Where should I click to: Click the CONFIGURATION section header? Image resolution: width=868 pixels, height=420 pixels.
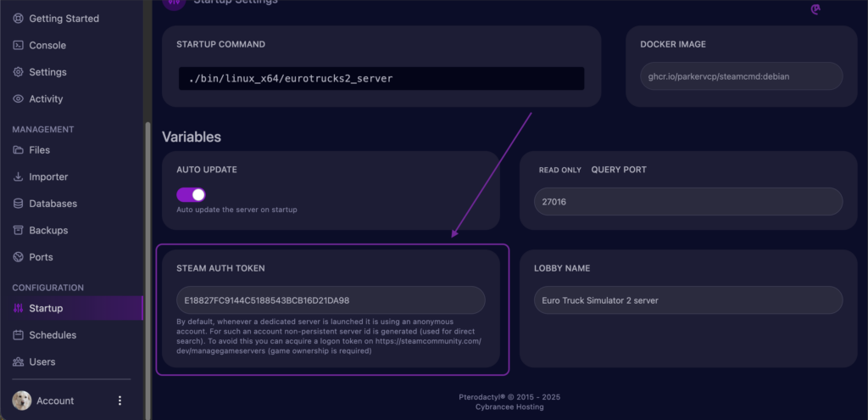click(48, 288)
